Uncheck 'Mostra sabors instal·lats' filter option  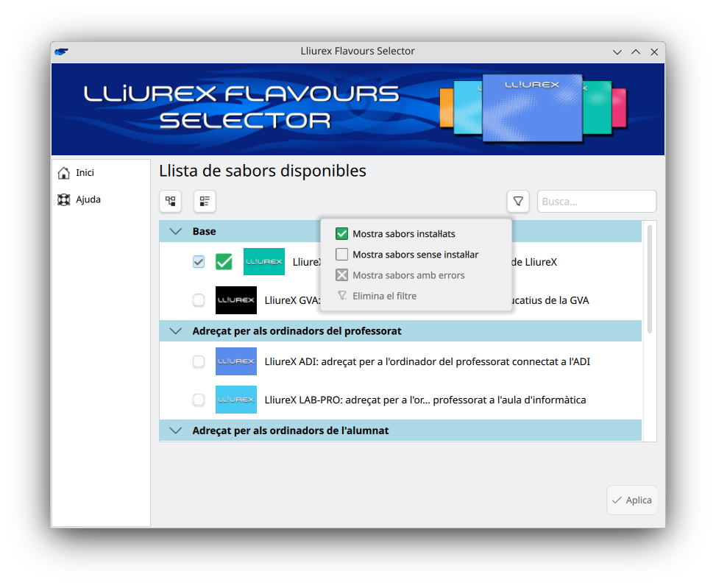pyautogui.click(x=341, y=234)
